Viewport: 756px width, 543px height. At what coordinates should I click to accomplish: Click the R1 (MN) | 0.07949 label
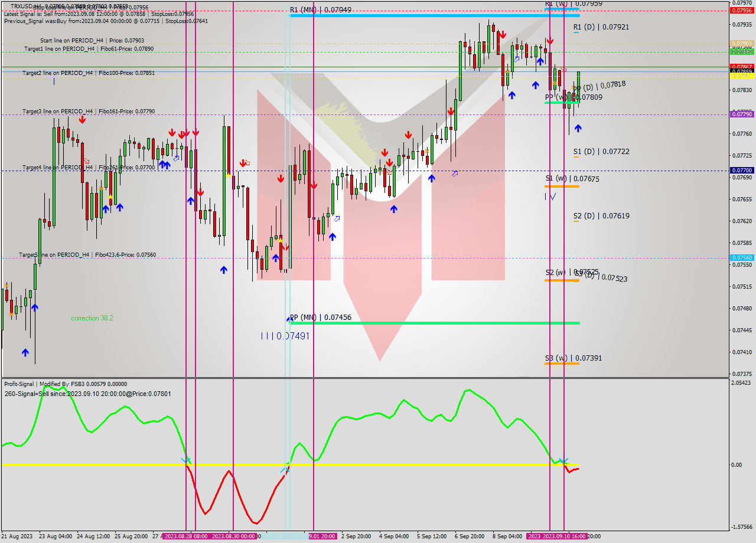321,10
